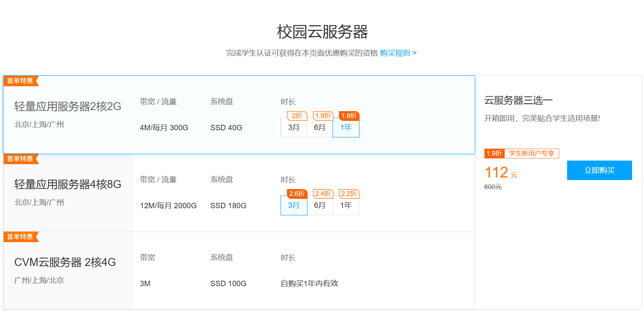Select the 轻量应用服务器4核8G product title
This screenshot has width=644, height=315.
(68, 184)
